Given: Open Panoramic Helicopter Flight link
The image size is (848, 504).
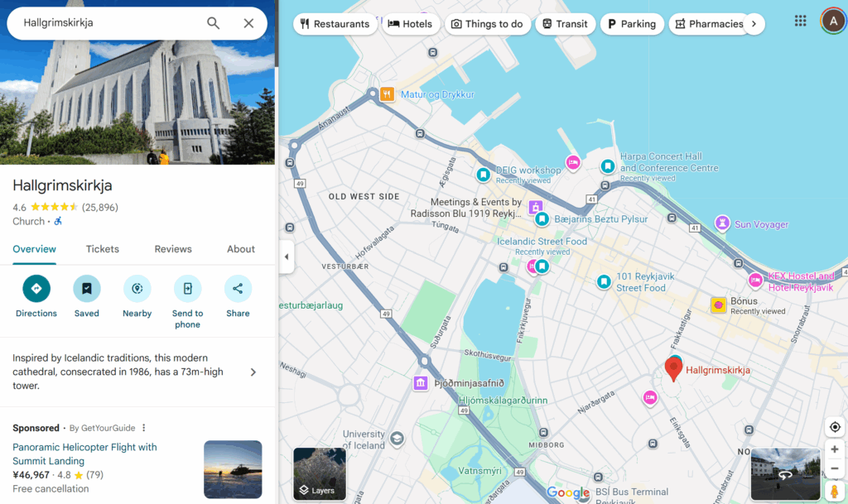Looking at the screenshot, I should point(84,454).
